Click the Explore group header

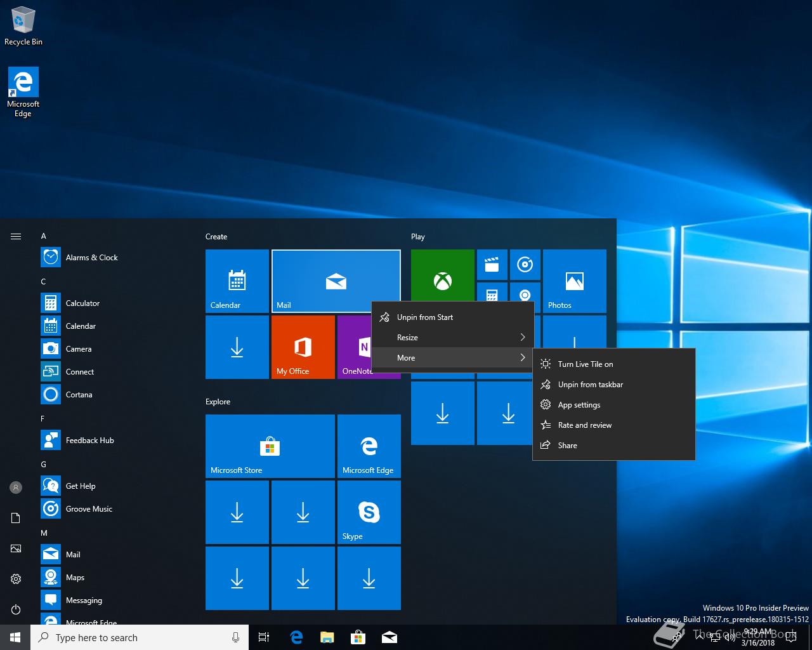coord(218,402)
